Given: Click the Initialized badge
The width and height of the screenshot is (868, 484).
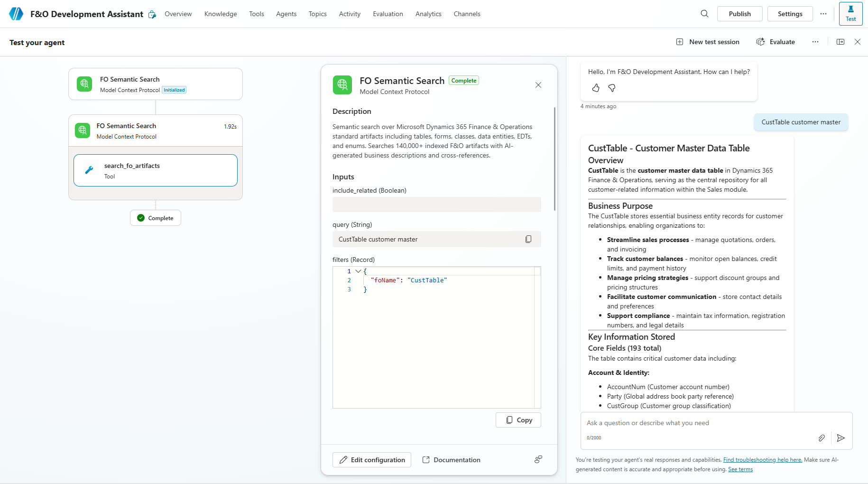Looking at the screenshot, I should 174,90.
